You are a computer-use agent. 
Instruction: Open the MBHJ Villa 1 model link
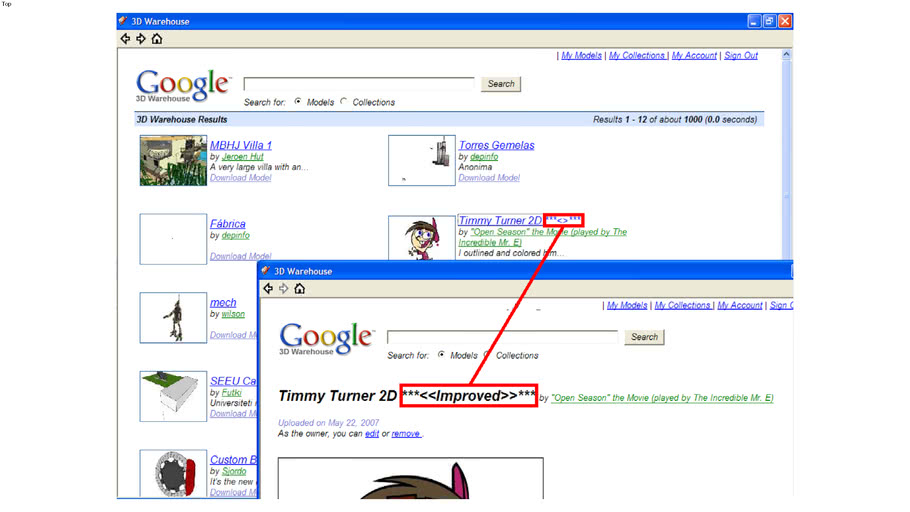click(x=241, y=145)
